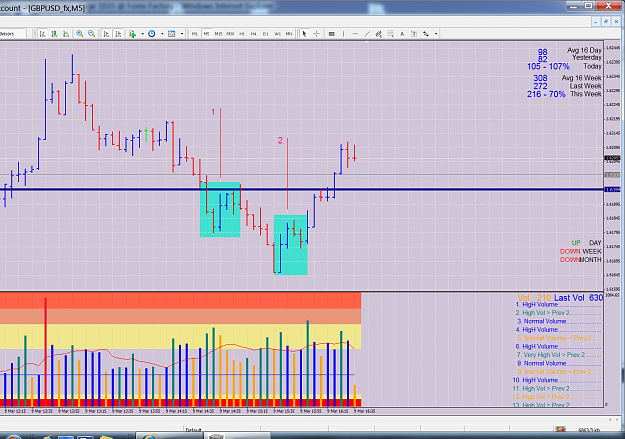Expand the periodicity dropdown arrow

coord(162,34)
